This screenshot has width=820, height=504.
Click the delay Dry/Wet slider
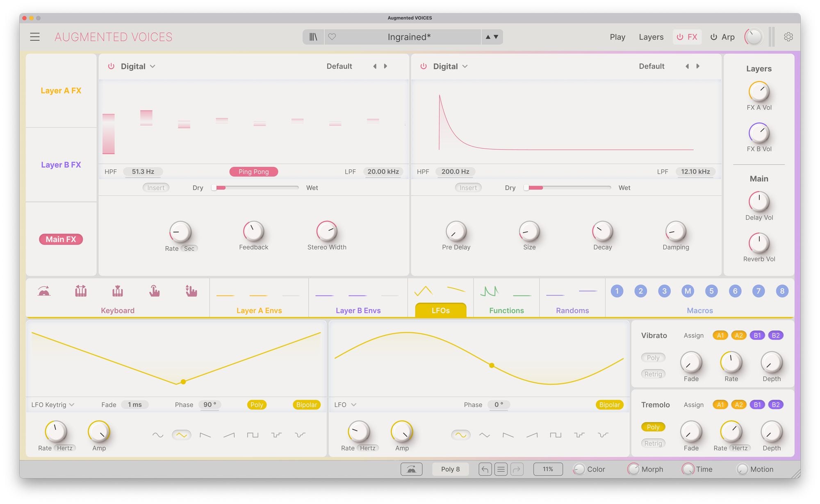pyautogui.click(x=255, y=188)
